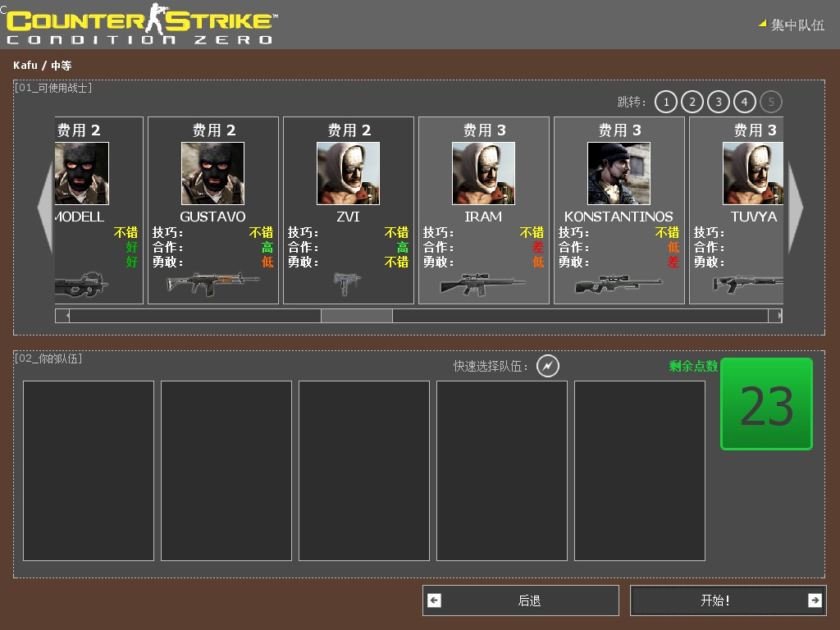
Task: Select IRAM's portrait
Action: click(484, 174)
